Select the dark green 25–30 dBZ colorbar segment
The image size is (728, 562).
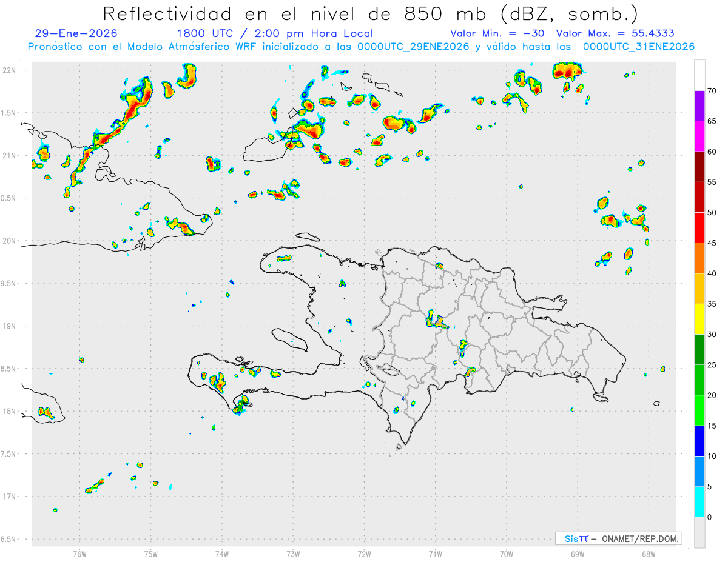pyautogui.click(x=699, y=349)
